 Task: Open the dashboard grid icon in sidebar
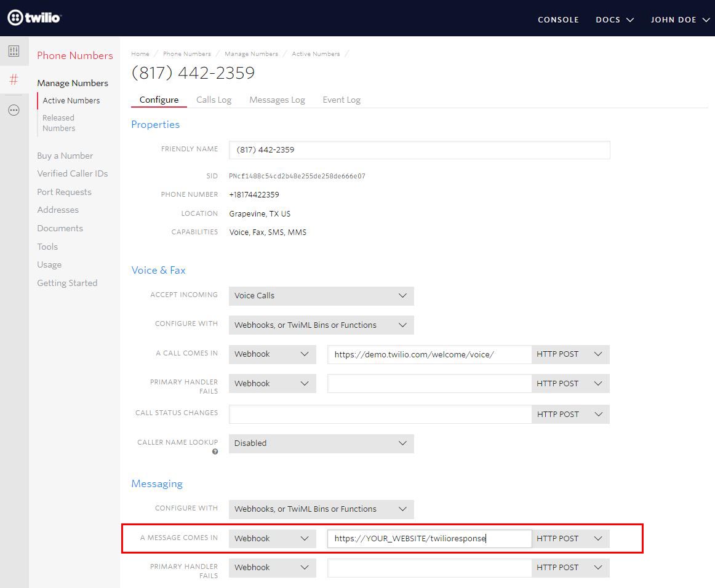point(14,50)
